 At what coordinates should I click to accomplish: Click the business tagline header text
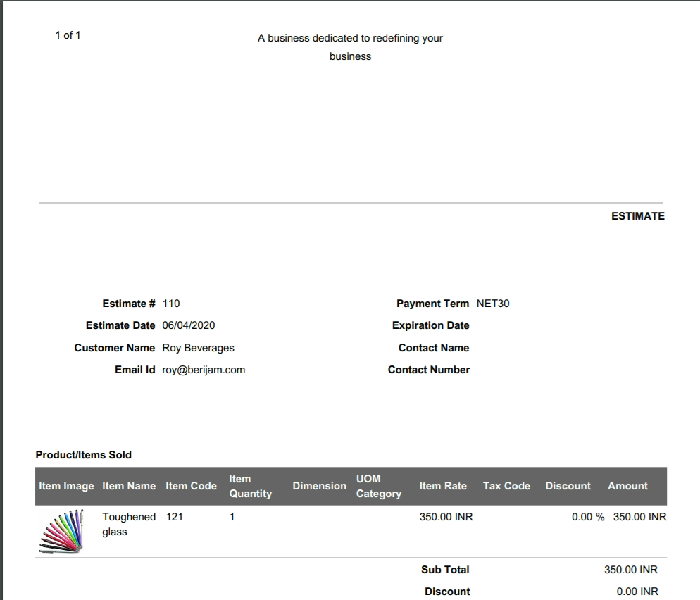click(351, 47)
